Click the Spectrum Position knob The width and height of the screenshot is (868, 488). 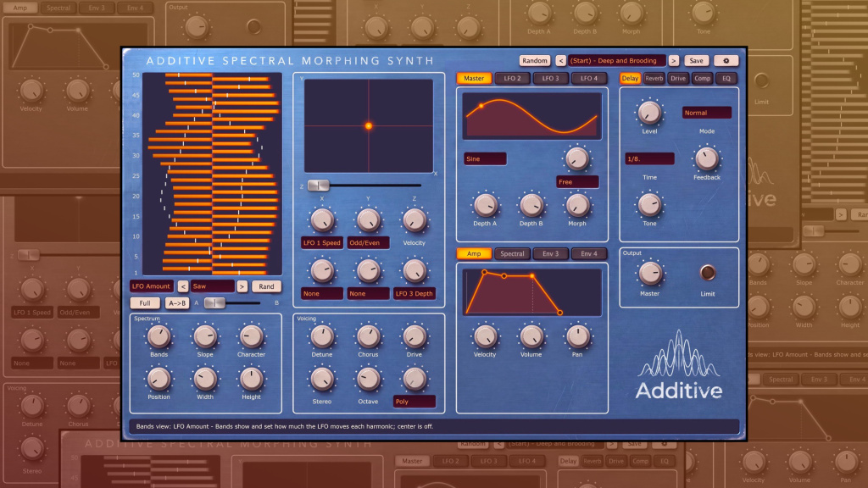coord(159,379)
